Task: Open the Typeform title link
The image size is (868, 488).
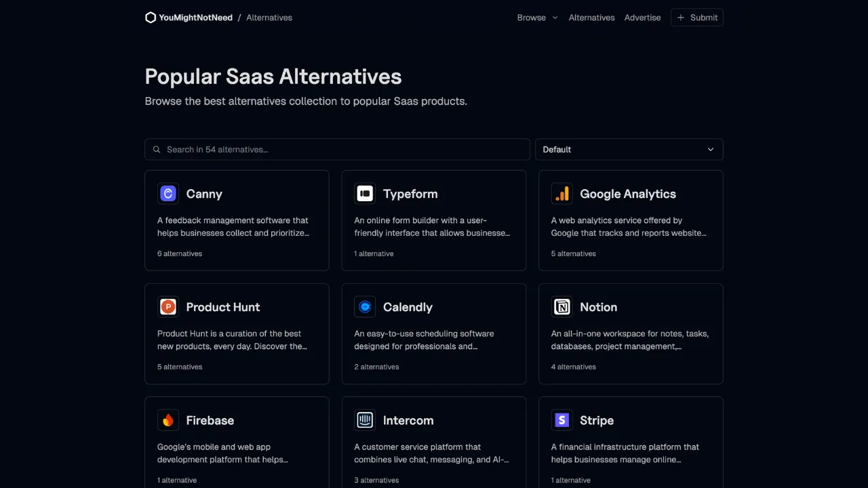Action: tap(410, 194)
